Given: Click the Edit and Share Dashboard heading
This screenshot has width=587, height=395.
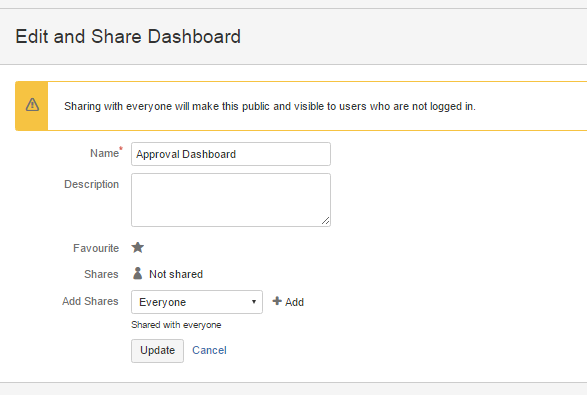Looking at the screenshot, I should [x=128, y=37].
